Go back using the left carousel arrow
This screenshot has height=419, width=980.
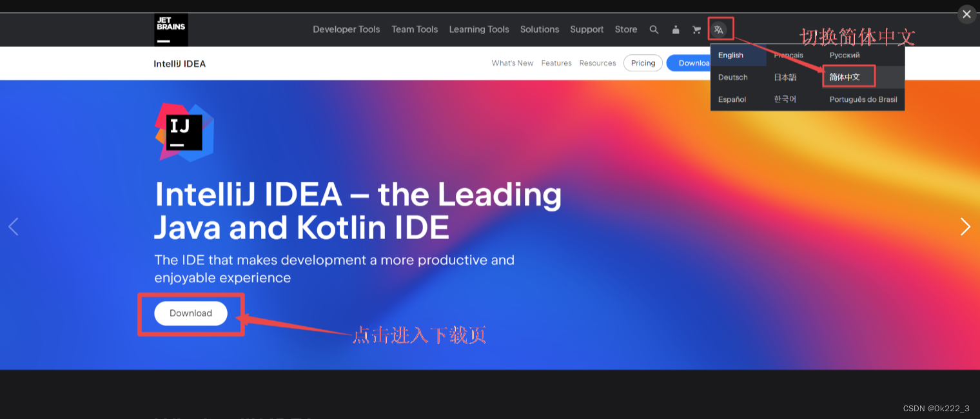14,226
